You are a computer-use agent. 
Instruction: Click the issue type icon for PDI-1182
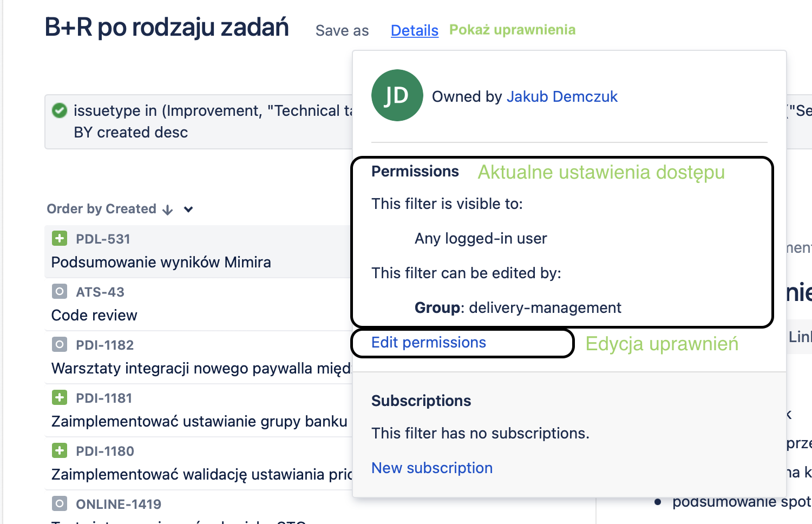(59, 344)
